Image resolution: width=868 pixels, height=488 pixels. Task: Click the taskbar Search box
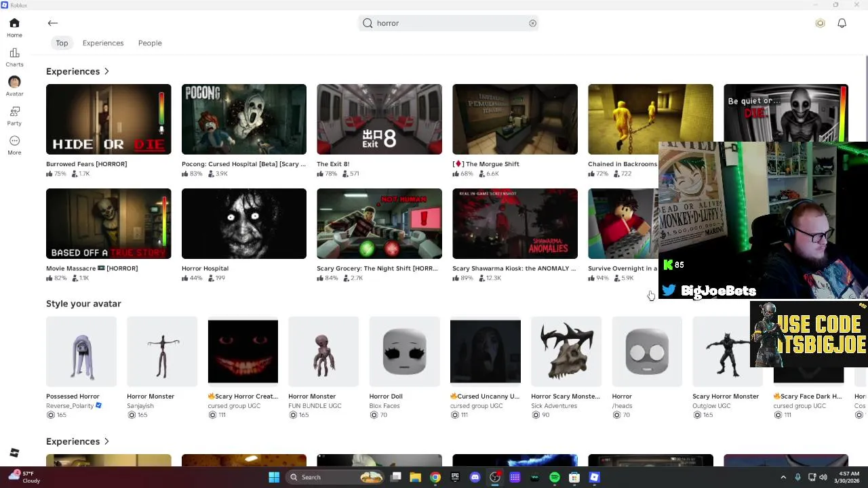(336, 477)
